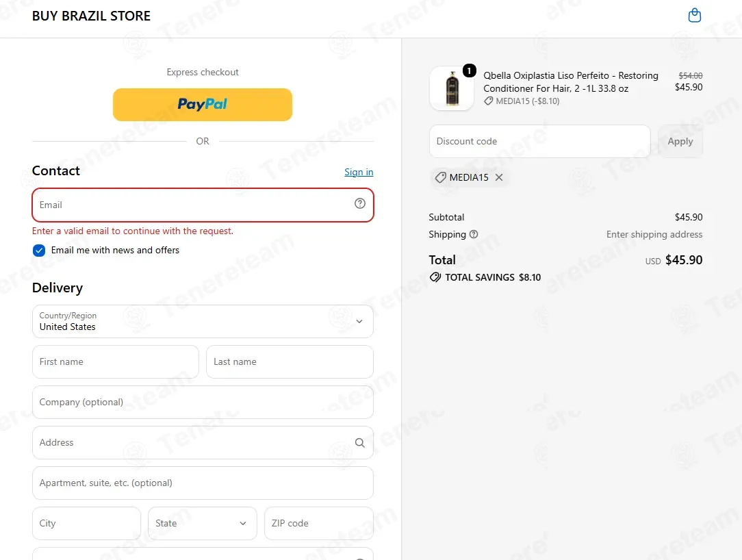Click the BUY BRAZIL STORE header title
Viewport: 742px width, 560px height.
(x=91, y=16)
